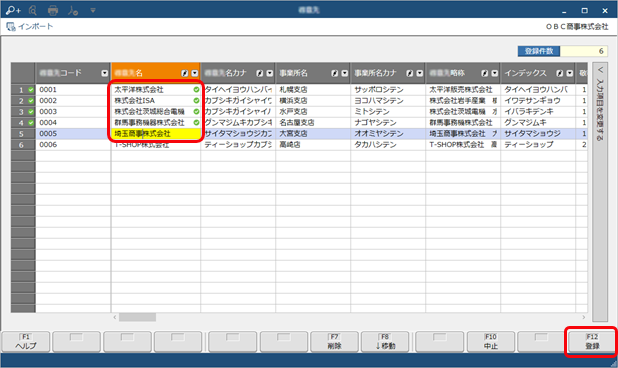The image size is (618, 368).
Task: Click the green check beside row number 3
Action: 31,112
